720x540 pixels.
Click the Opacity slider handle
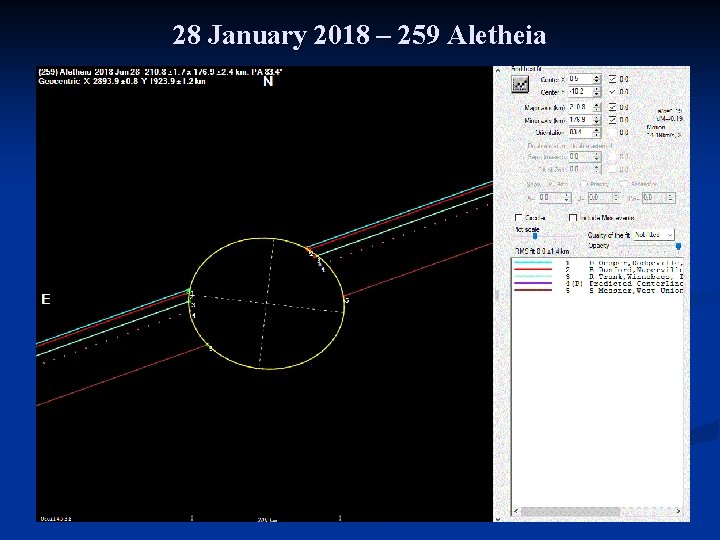(678, 247)
